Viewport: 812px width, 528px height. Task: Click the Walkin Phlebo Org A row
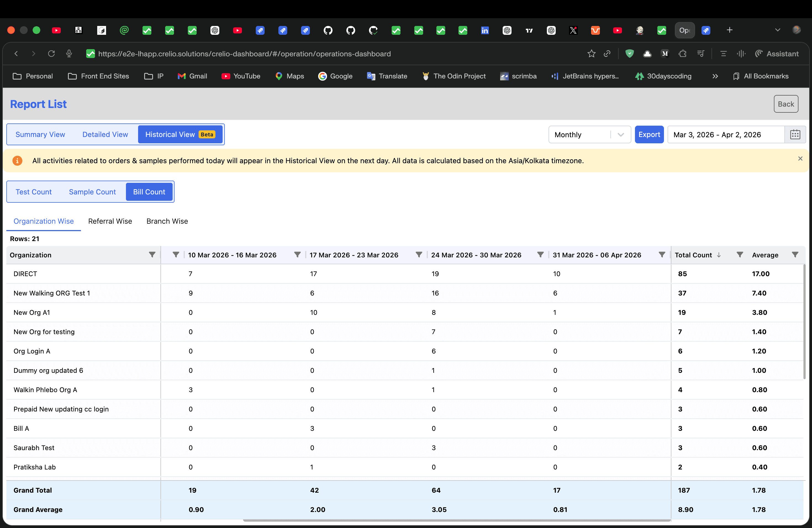405,390
